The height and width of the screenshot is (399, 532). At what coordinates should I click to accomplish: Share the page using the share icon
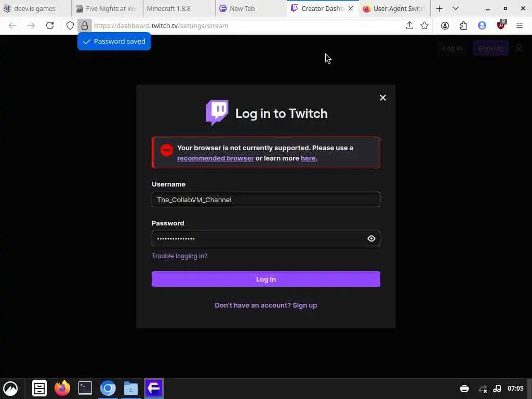tap(409, 25)
